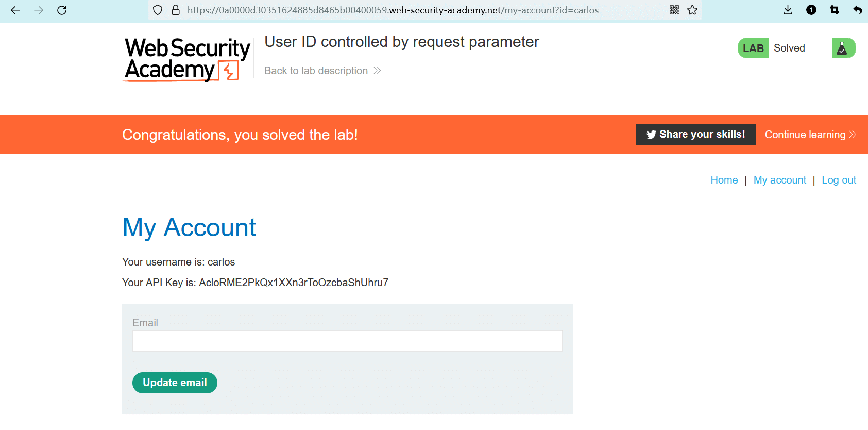
Task: Click the lab flask icon
Action: coord(842,48)
